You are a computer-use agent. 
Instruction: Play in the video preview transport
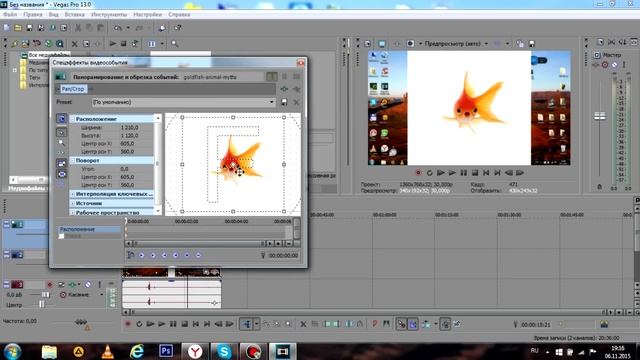point(452,173)
